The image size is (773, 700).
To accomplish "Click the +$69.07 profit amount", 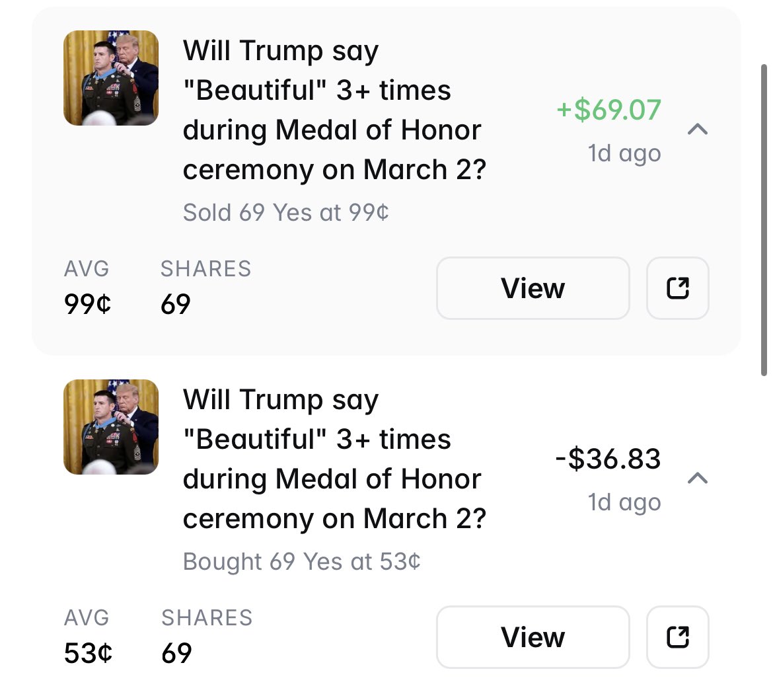I will 608,110.
